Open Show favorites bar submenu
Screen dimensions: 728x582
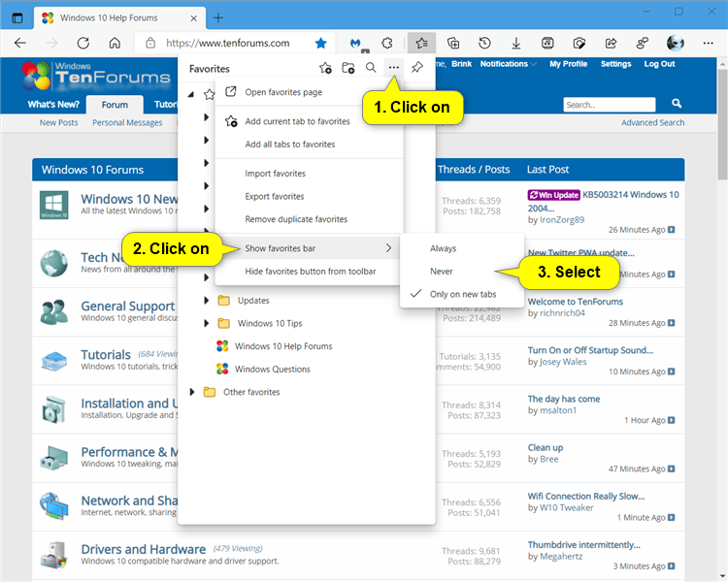click(x=308, y=248)
